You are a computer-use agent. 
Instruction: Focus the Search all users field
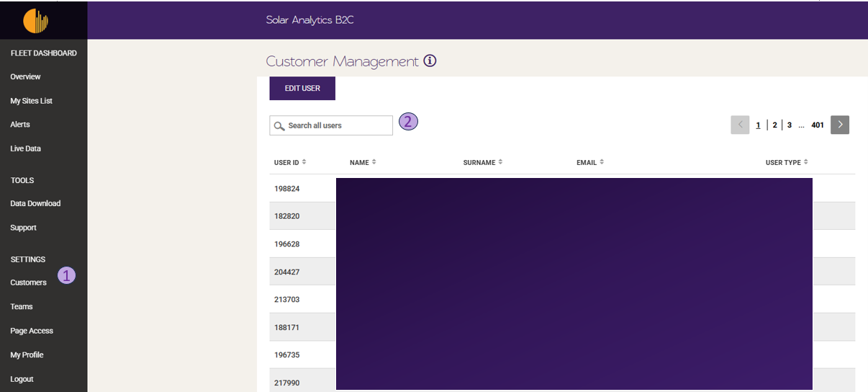pos(331,125)
